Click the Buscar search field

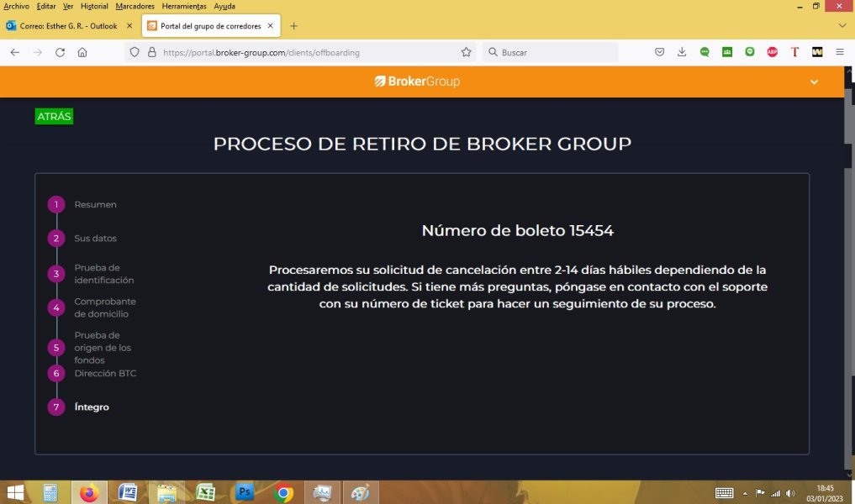[551, 52]
